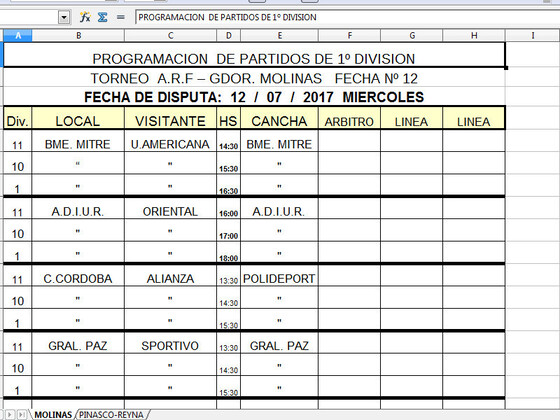Select the GRAL. PAZ cancha cell

[x=280, y=342]
